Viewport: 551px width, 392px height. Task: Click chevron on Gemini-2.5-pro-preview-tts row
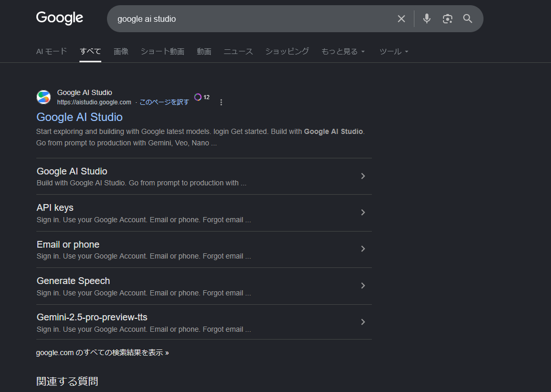363,322
